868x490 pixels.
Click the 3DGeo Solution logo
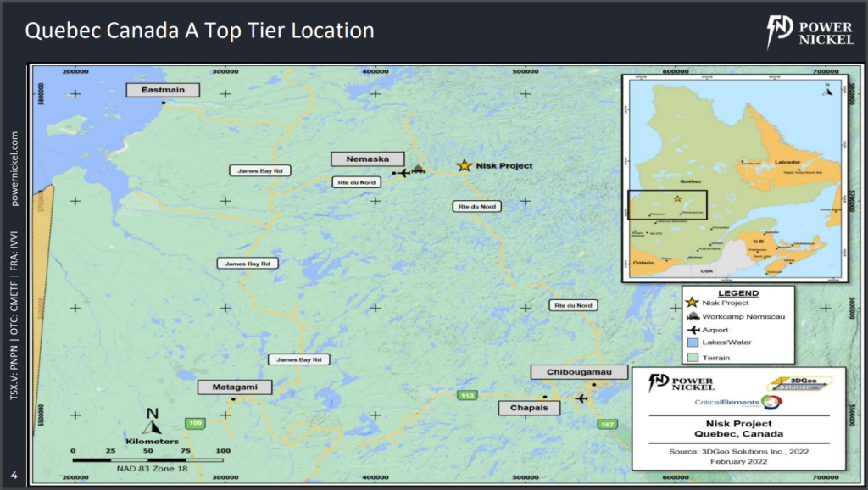click(x=798, y=384)
